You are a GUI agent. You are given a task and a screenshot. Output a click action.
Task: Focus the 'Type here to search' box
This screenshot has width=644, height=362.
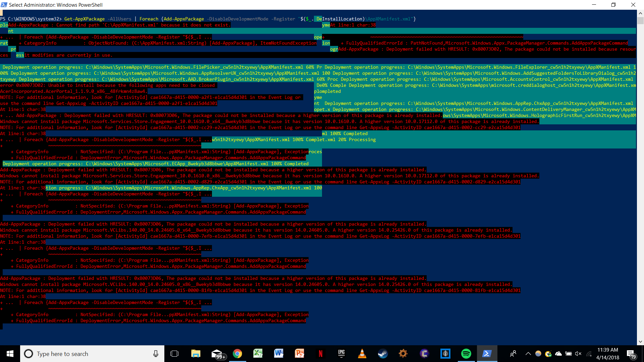click(92, 354)
